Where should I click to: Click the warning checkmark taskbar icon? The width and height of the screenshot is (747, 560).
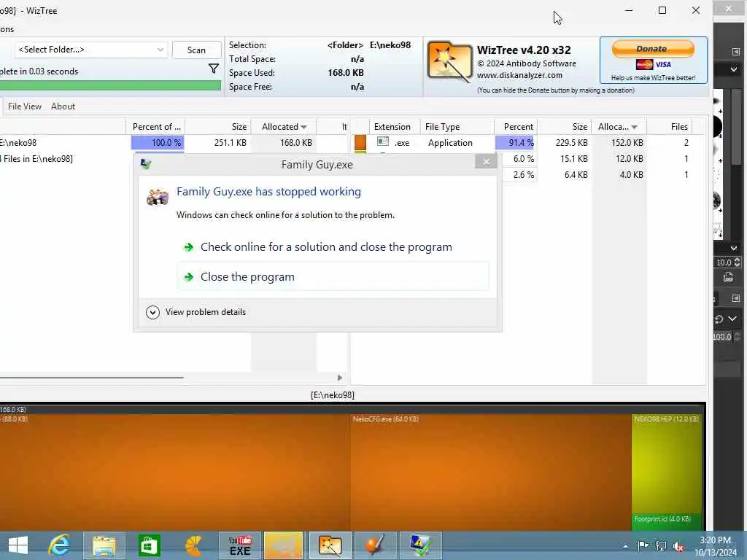point(420,545)
